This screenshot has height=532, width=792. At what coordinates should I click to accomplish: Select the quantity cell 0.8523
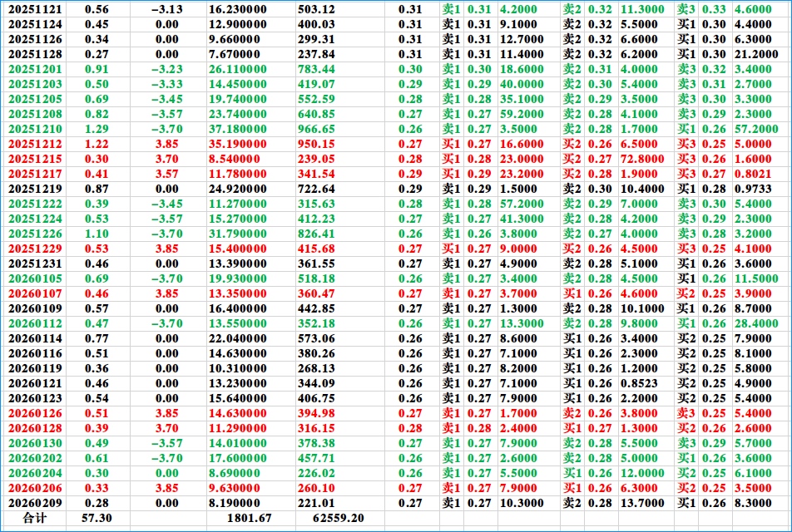coord(640,383)
